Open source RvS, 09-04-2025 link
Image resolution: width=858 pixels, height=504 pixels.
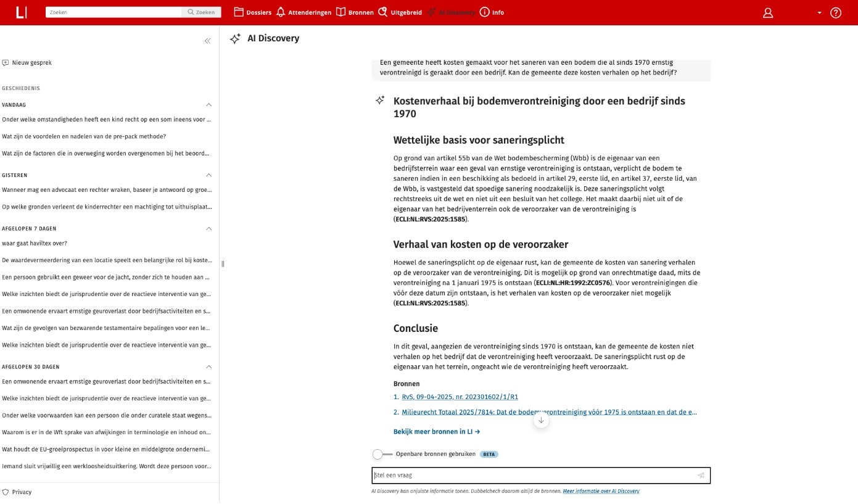click(460, 397)
